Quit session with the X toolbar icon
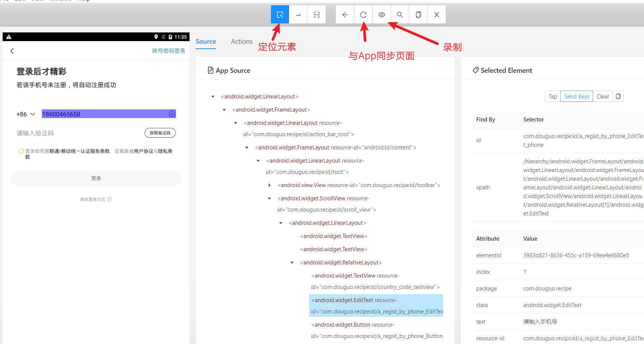Screen dimensions: 644x344 (x=437, y=15)
